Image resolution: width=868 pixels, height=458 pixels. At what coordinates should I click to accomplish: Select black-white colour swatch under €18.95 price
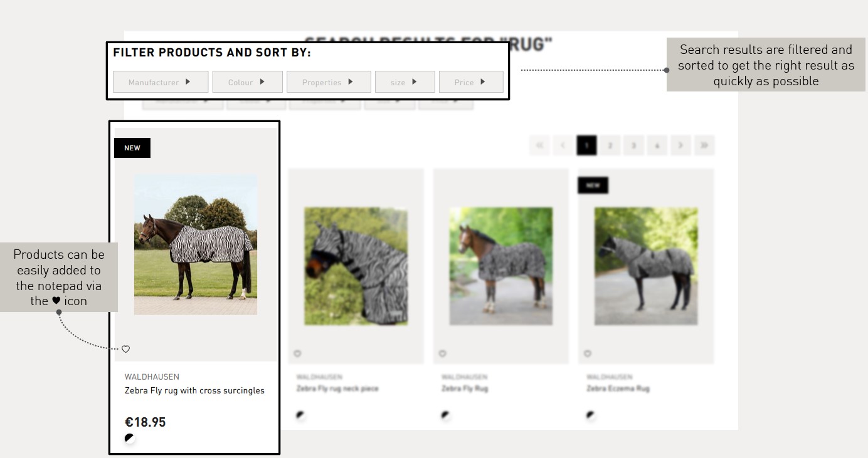pyautogui.click(x=129, y=438)
